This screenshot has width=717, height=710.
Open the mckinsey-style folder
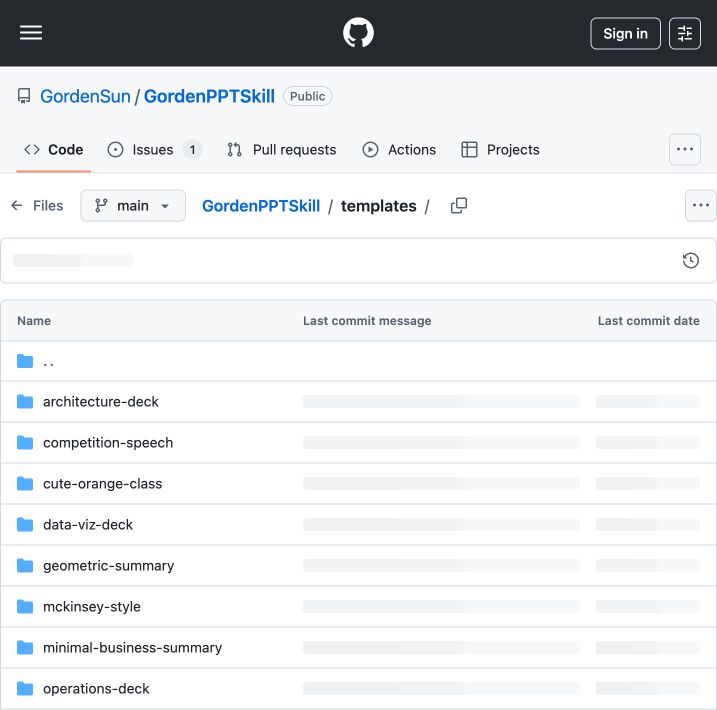pyautogui.click(x=91, y=607)
